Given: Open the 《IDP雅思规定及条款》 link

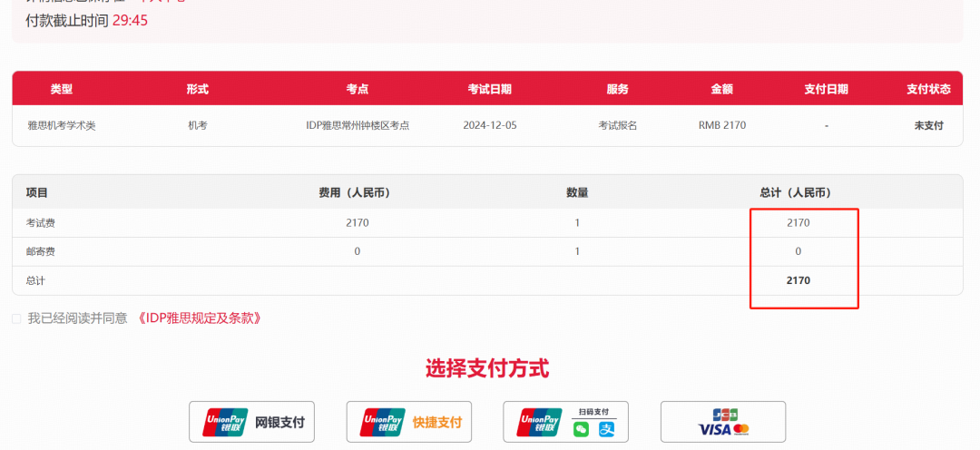Looking at the screenshot, I should pos(198,318).
